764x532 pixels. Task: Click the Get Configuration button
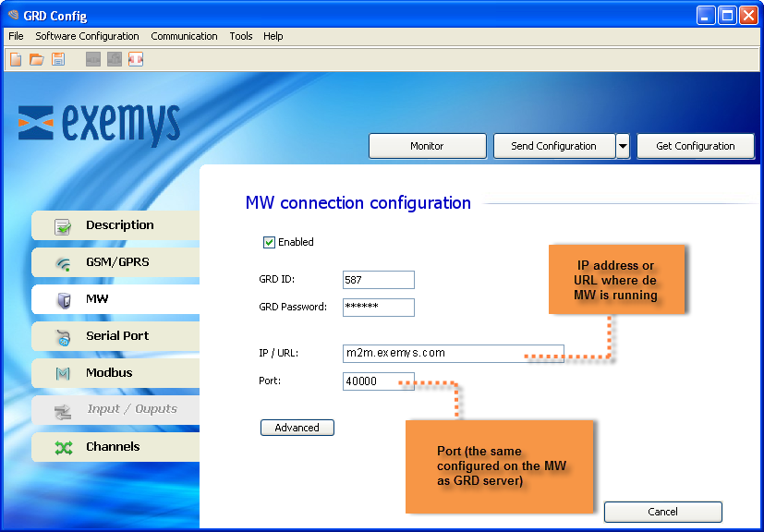695,146
